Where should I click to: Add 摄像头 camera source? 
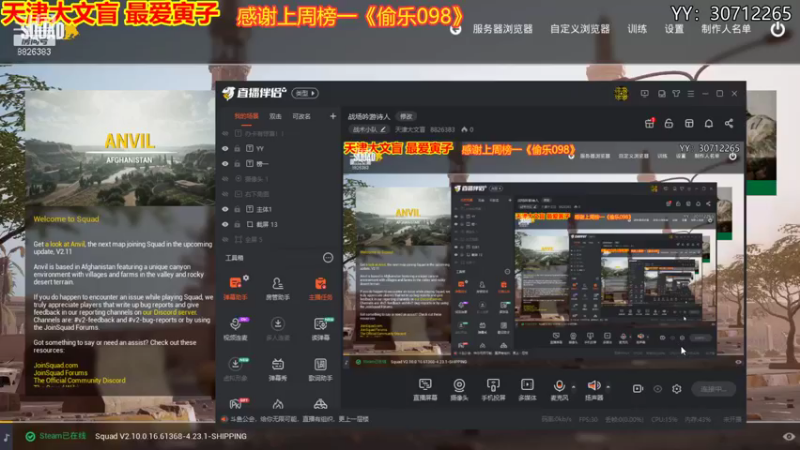click(x=459, y=389)
